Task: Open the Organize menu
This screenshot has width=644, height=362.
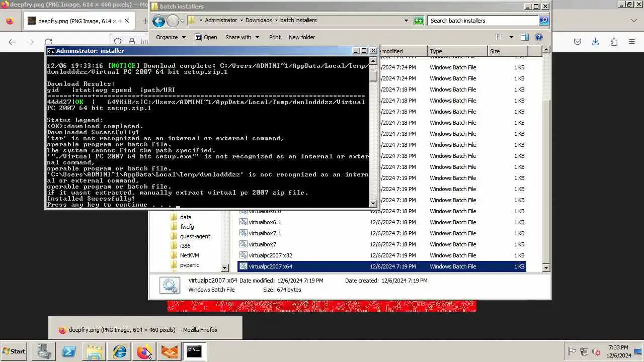Action: tap(171, 37)
